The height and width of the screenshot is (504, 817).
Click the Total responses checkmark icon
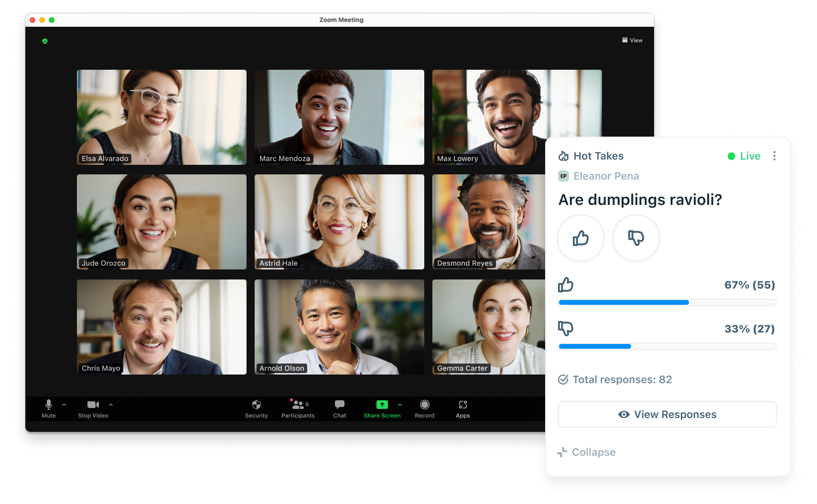[x=563, y=379]
